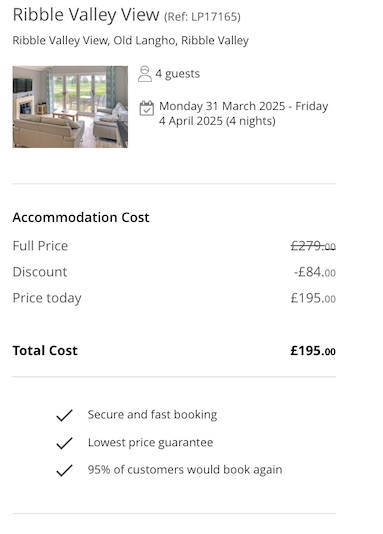Click the checkmark beside Lowest price guarantee
The height and width of the screenshot is (534, 383).
[x=64, y=443]
